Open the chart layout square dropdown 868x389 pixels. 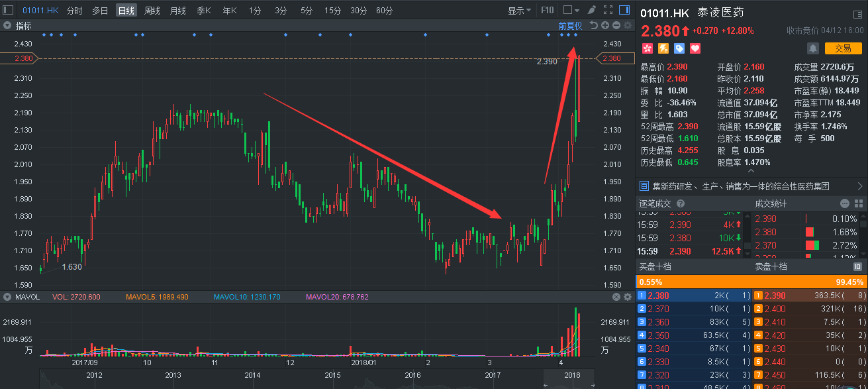(x=571, y=10)
